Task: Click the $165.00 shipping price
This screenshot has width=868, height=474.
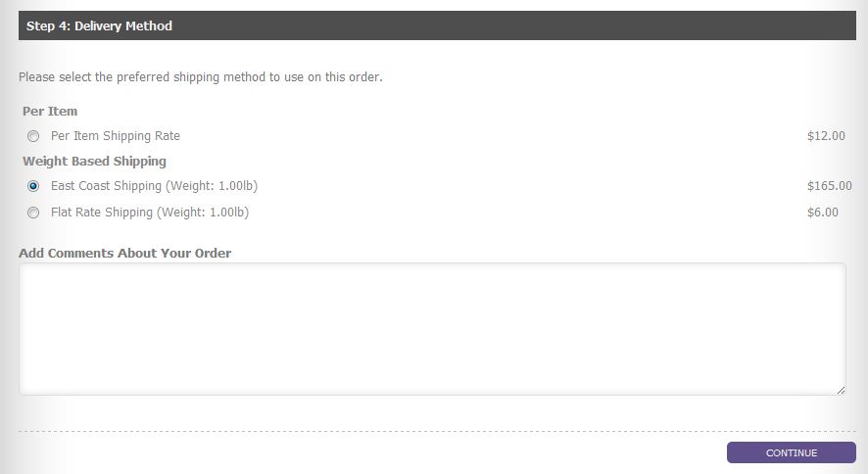Action: pos(829,186)
